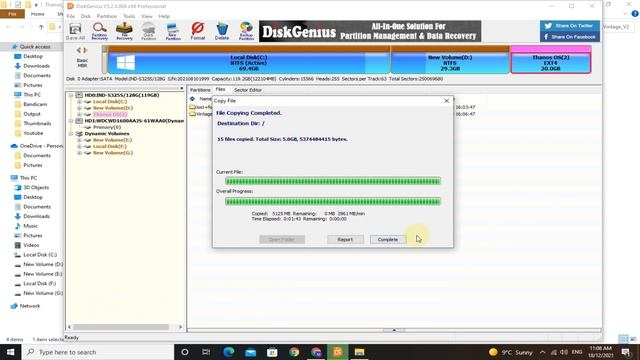Viewport: 640px width, 360px height.
Task: Select New Volume(E:) in disk tree
Action: (x=112, y=140)
